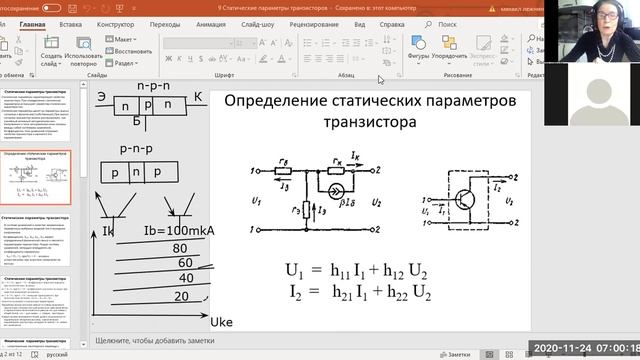Click the Восстановить reset button
Screen dimensions: 640x360
coord(129,51)
